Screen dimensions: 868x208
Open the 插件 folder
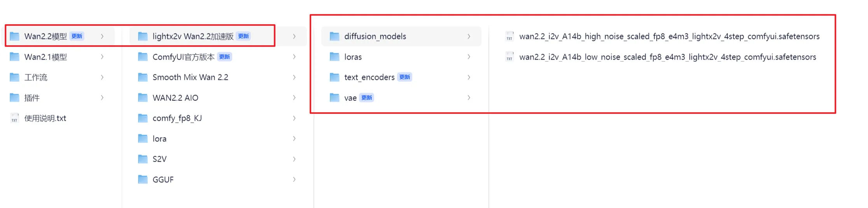[32, 98]
